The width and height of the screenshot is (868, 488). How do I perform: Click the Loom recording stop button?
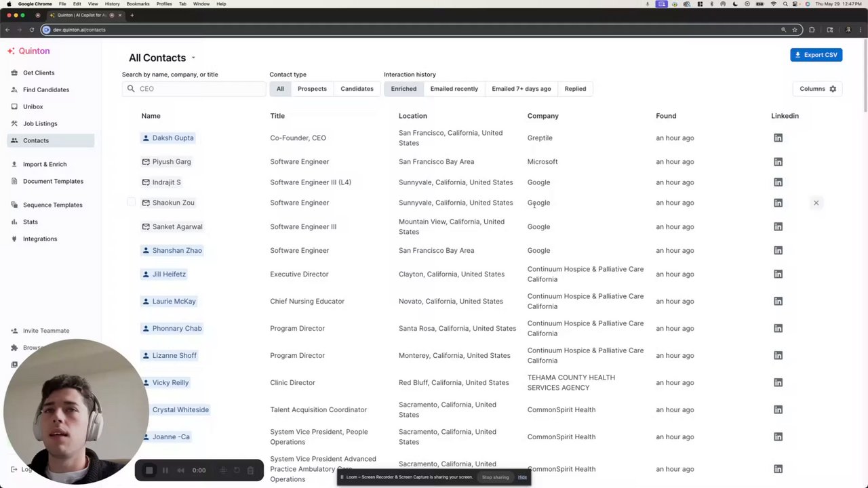click(x=149, y=470)
